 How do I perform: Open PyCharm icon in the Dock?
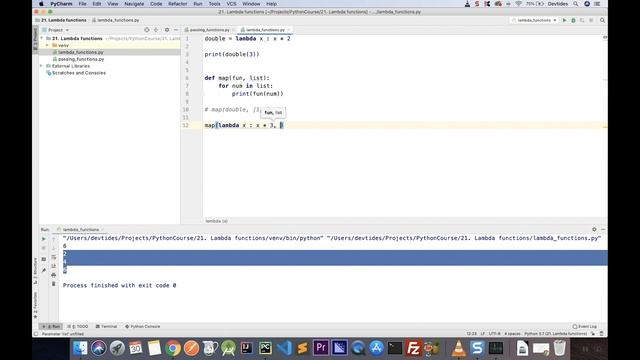click(265, 348)
